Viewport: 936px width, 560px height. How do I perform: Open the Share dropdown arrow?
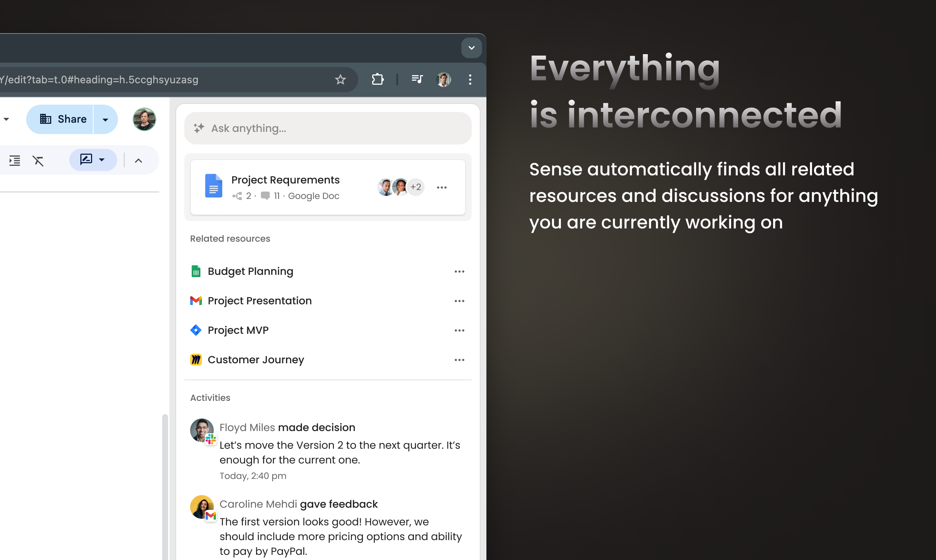coord(105,120)
